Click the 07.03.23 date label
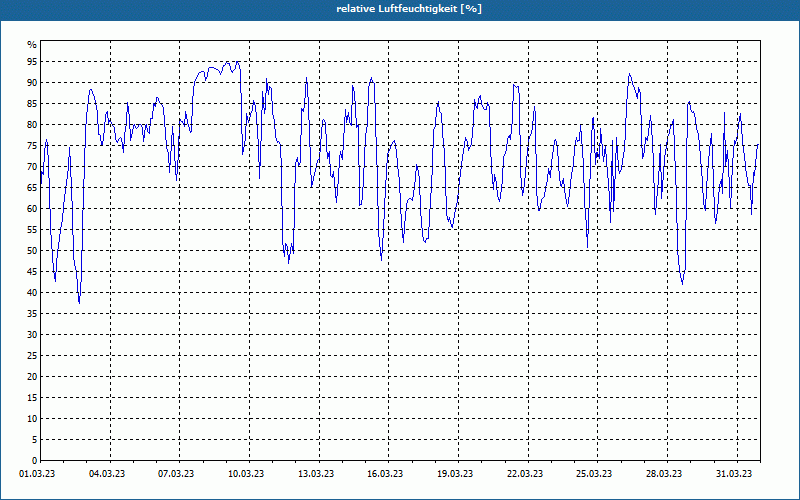This screenshot has height=500, width=800. coord(176,474)
